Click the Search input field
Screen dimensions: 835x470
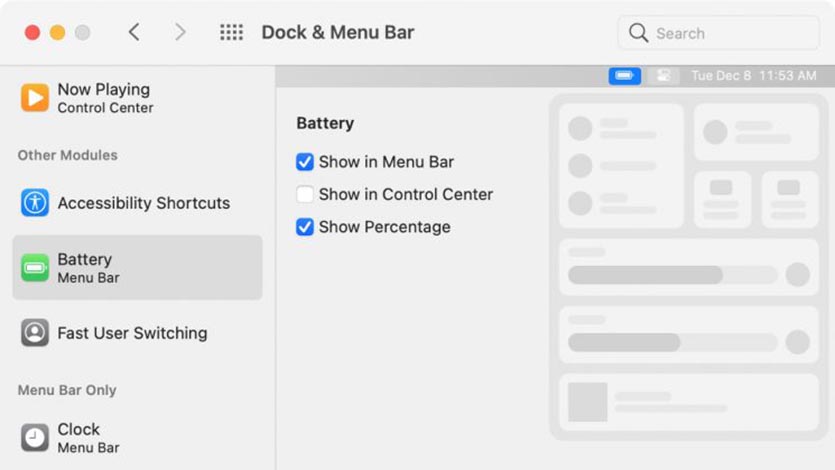coord(718,33)
